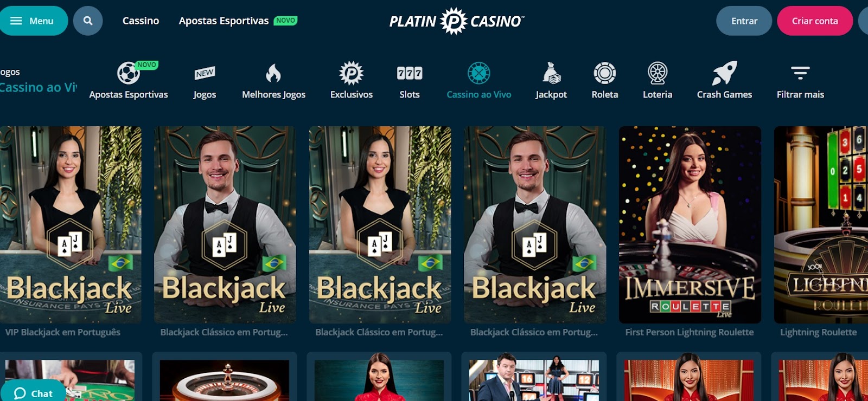This screenshot has height=401, width=868.
Task: Click the Entrar login button
Action: click(744, 21)
